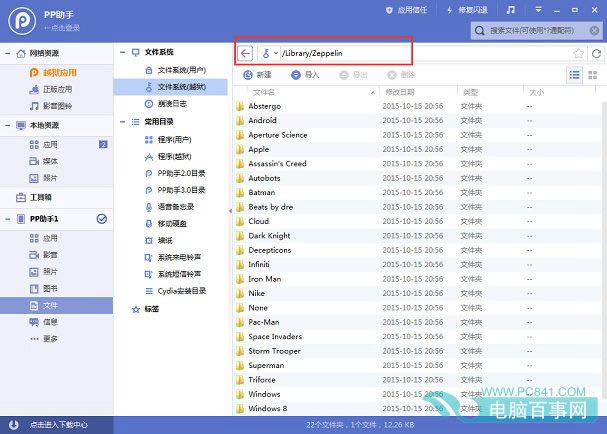Bookmark this path with the star icon
The image size is (607, 434).
point(578,53)
